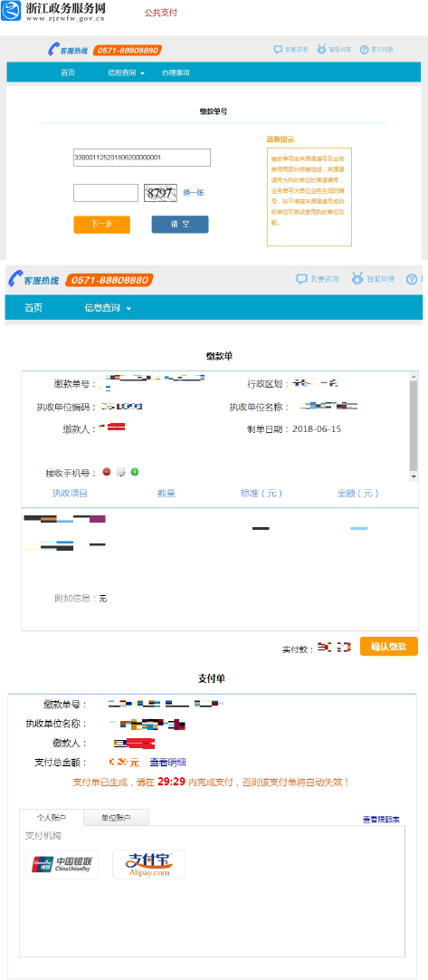Click the empty captcha input field
Viewport: 428px width, 980px height.
tap(106, 193)
